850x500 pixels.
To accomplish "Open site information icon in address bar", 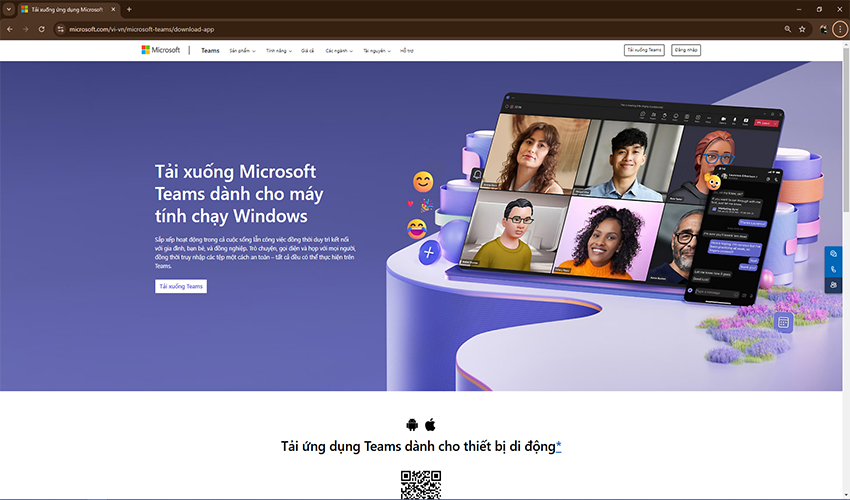I will pos(61,29).
